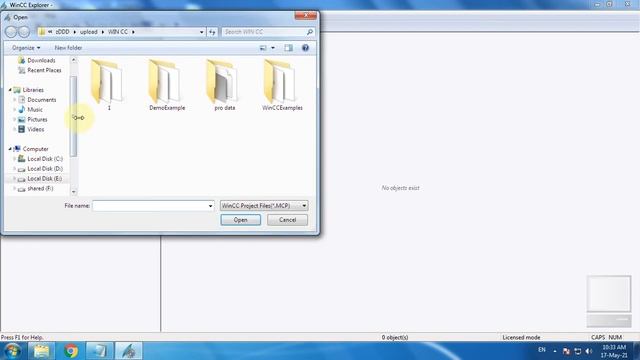Refresh the folder location
This screenshot has width=640, height=360.
212,32
